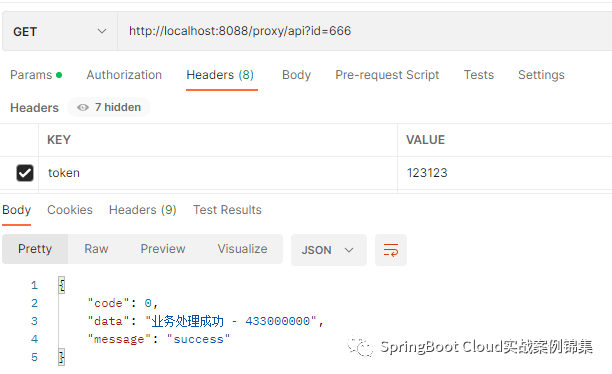Expand the JSON format dropdown
The width and height of the screenshot is (612, 374).
click(329, 250)
